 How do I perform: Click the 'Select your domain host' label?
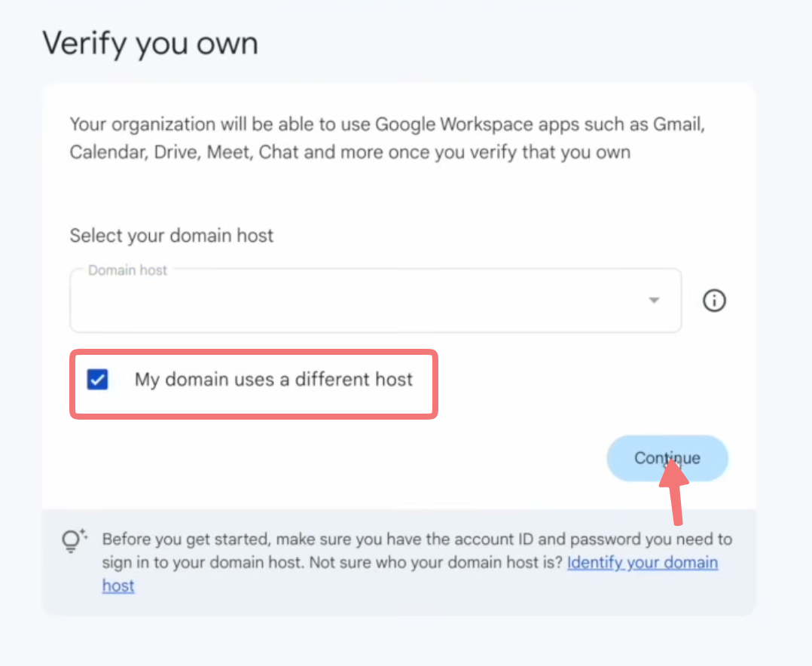(x=172, y=236)
